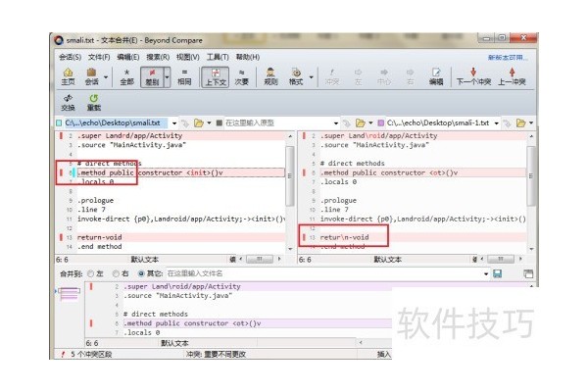The image size is (588, 392).
Task: Open the 帮助(H) menu
Action: click(248, 57)
